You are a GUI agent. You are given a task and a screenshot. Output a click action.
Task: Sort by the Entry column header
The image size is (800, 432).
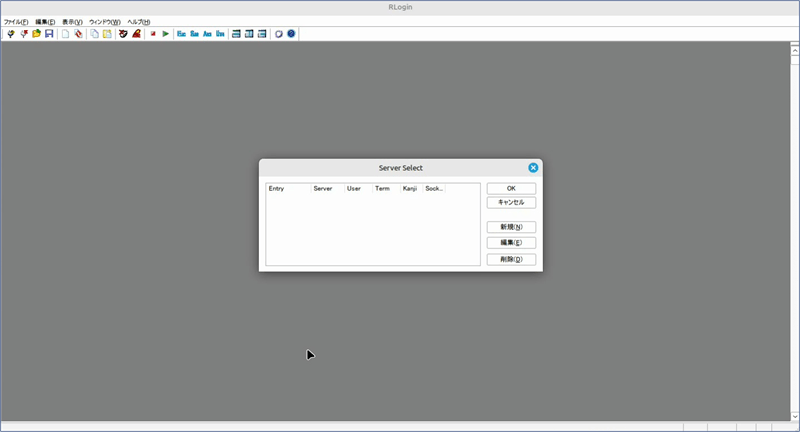point(288,189)
